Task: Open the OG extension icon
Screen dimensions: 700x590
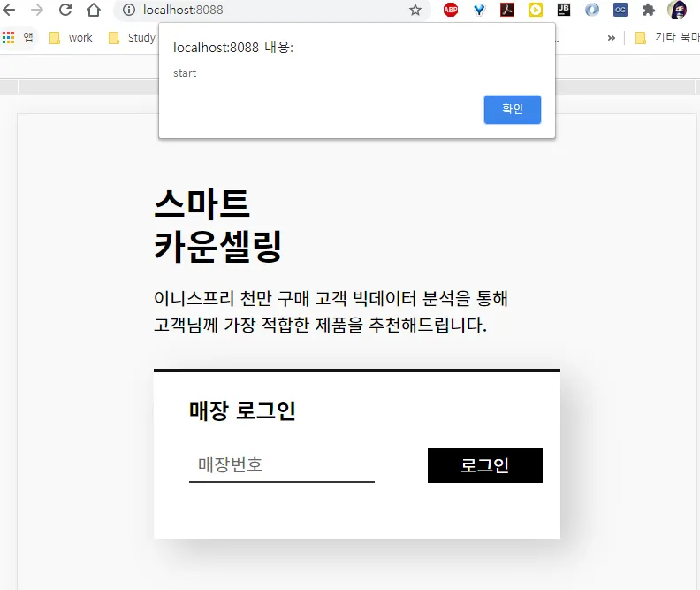Action: click(620, 10)
